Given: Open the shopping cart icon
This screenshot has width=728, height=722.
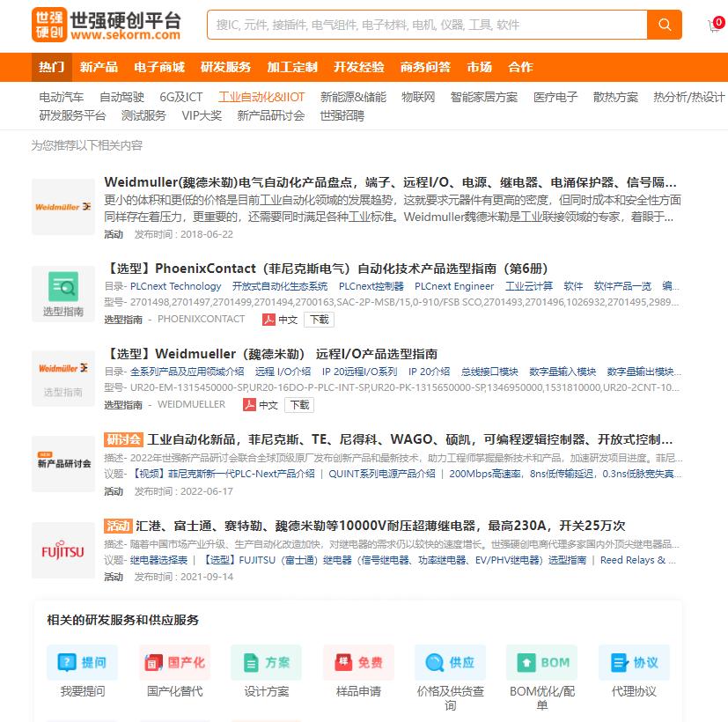Looking at the screenshot, I should click(x=714, y=26).
